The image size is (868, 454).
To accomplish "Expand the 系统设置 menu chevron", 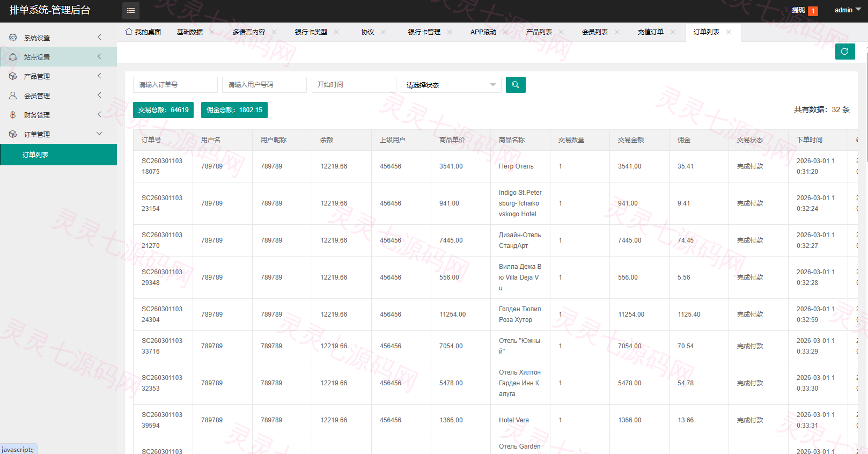I will click(99, 37).
